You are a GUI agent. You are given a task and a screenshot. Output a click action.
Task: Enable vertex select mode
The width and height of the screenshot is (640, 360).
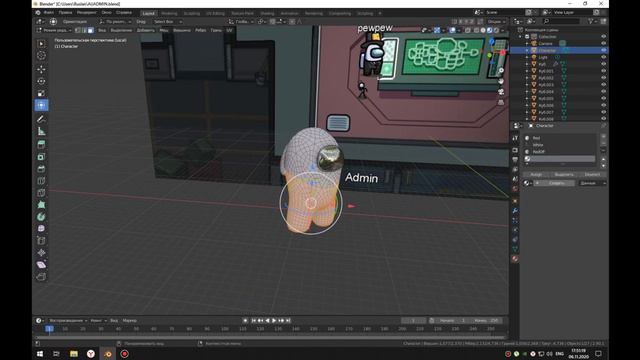tap(78, 30)
